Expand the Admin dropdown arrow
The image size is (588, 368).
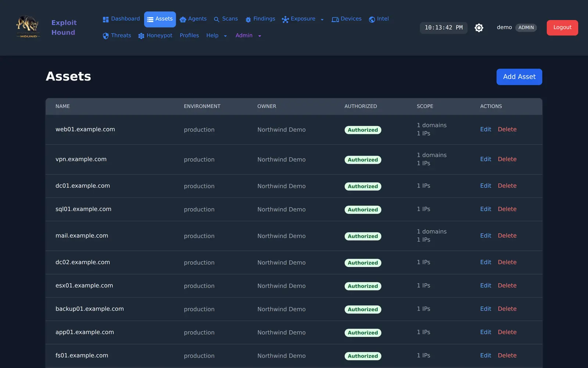click(259, 36)
